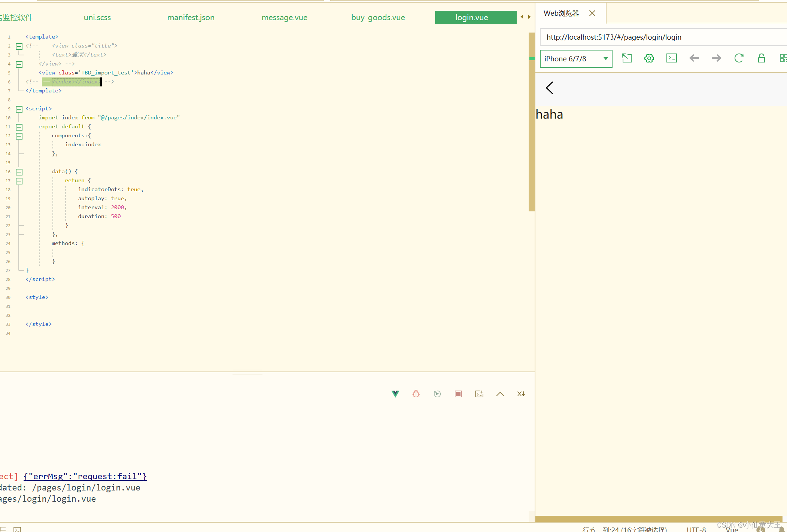Image resolution: width=787 pixels, height=532 pixels.
Task: Click the inspector/settings icon in browser bar
Action: tap(649, 58)
